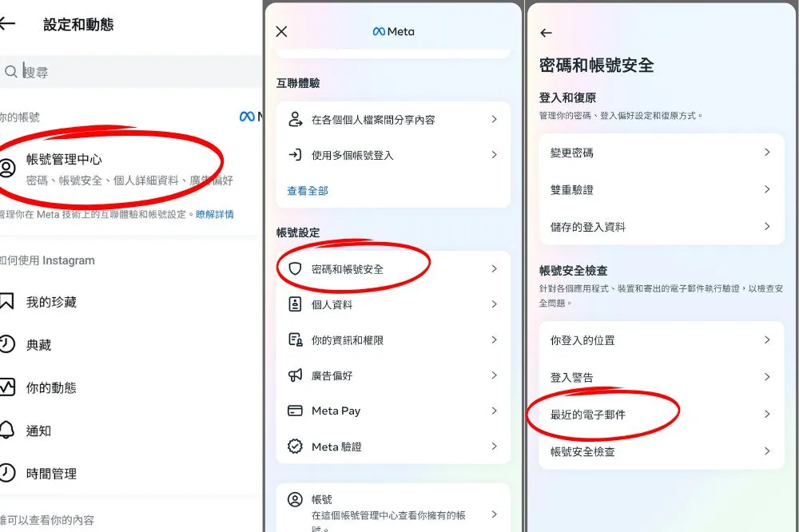Open 你的動態 activity page
799x532 pixels.
coord(131,387)
